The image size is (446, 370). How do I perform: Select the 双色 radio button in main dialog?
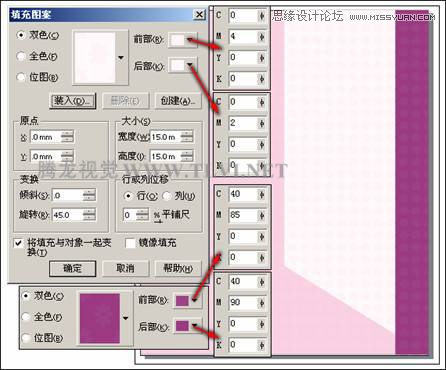click(21, 35)
